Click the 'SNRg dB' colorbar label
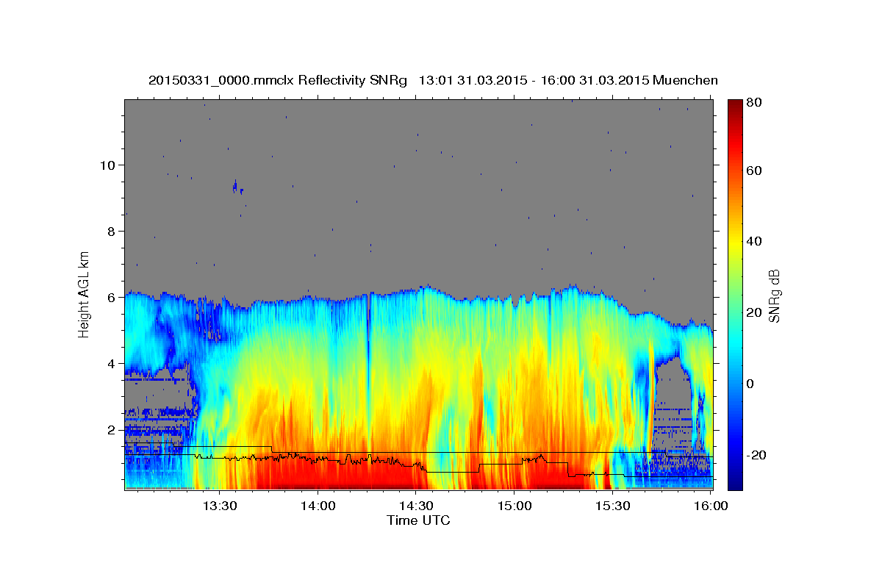Viewport: 882px width, 588px height. point(774,295)
